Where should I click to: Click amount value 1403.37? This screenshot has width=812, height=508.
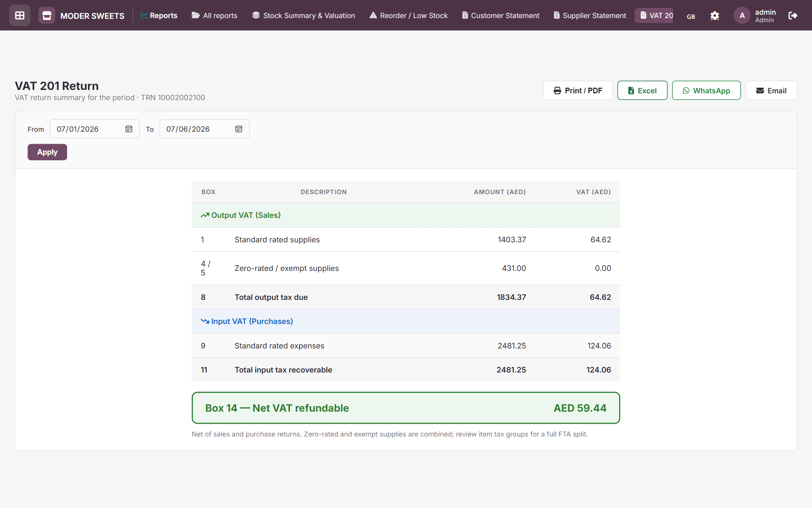tap(512, 240)
